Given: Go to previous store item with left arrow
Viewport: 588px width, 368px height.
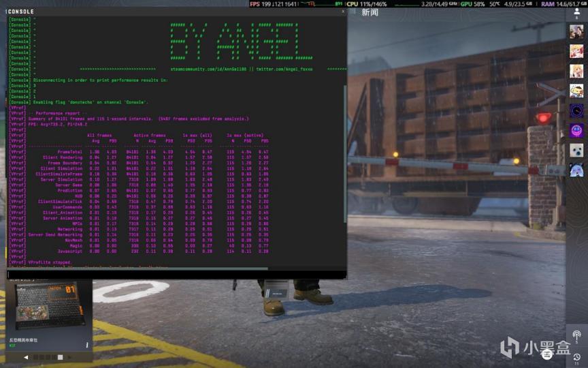Looking at the screenshot, I should pos(25,357).
